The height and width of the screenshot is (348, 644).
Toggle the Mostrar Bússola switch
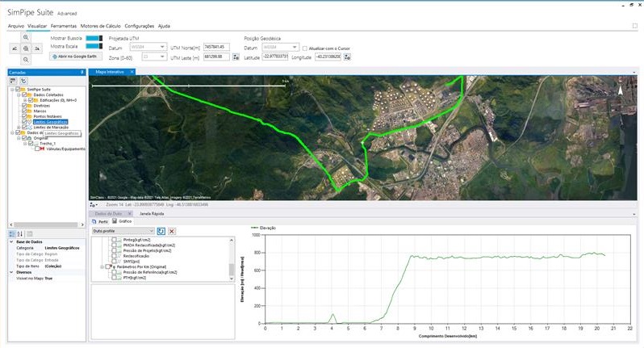(94, 38)
